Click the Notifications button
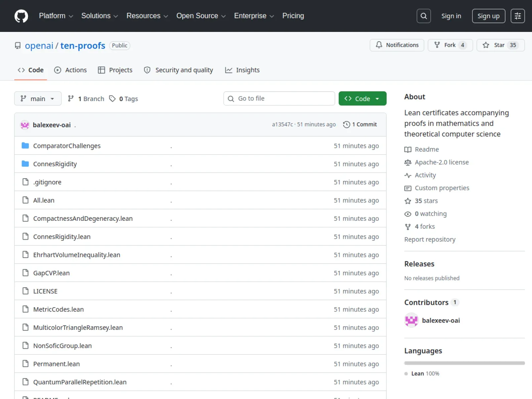 397,45
